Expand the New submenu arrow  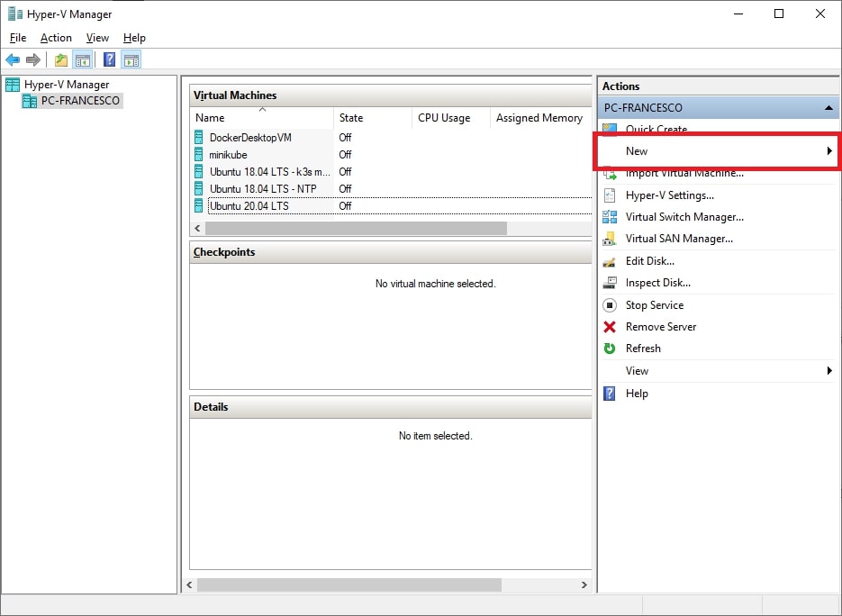(829, 151)
